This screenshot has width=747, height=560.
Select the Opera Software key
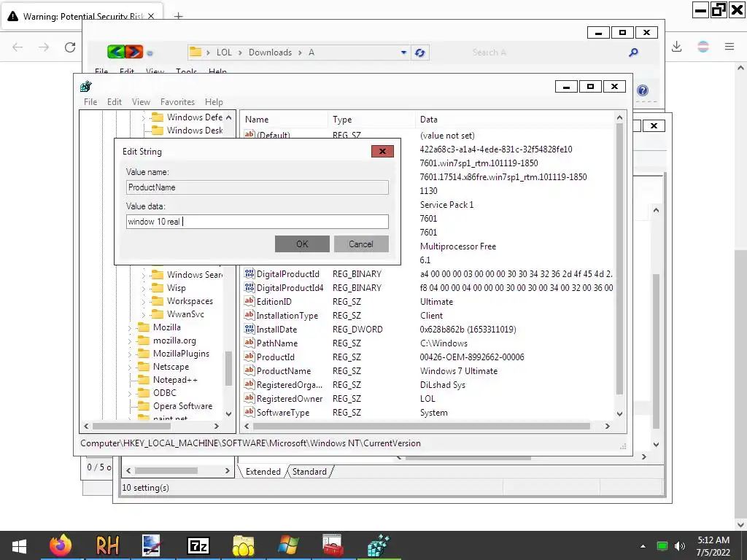click(x=182, y=406)
